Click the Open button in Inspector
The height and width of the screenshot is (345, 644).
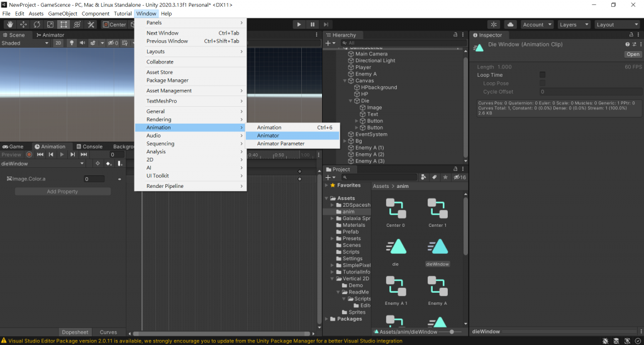coord(633,54)
